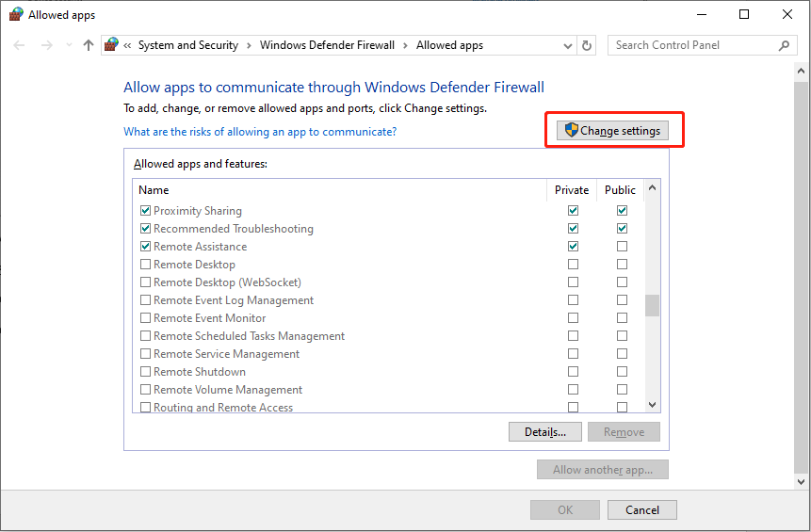The height and width of the screenshot is (532, 811).
Task: Enable Remote Service Management name checkbox
Action: pyautogui.click(x=145, y=354)
